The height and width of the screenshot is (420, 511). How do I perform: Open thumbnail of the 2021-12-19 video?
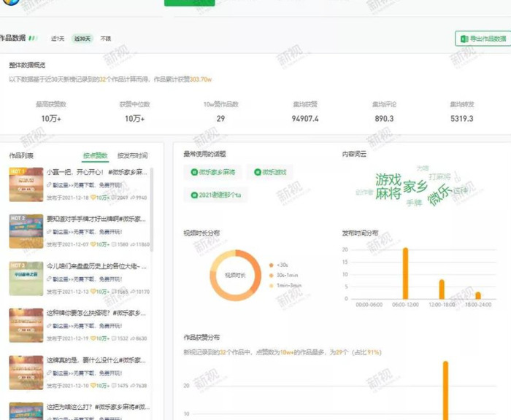[26, 325]
